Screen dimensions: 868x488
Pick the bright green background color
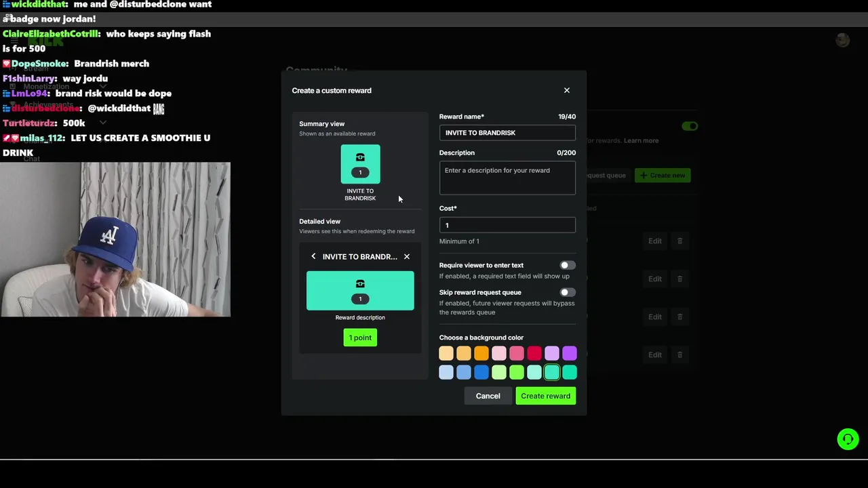pyautogui.click(x=517, y=372)
